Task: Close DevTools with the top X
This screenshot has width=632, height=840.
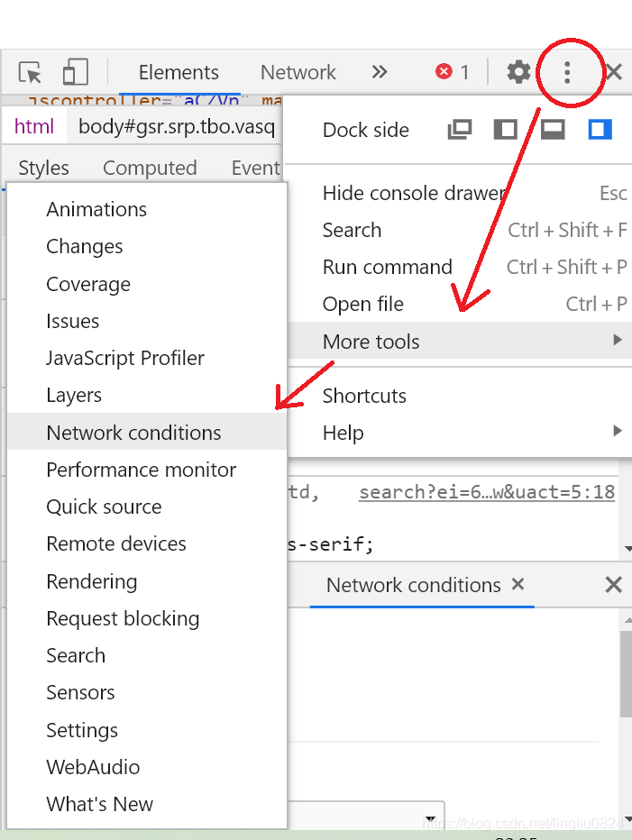Action: pos(614,72)
